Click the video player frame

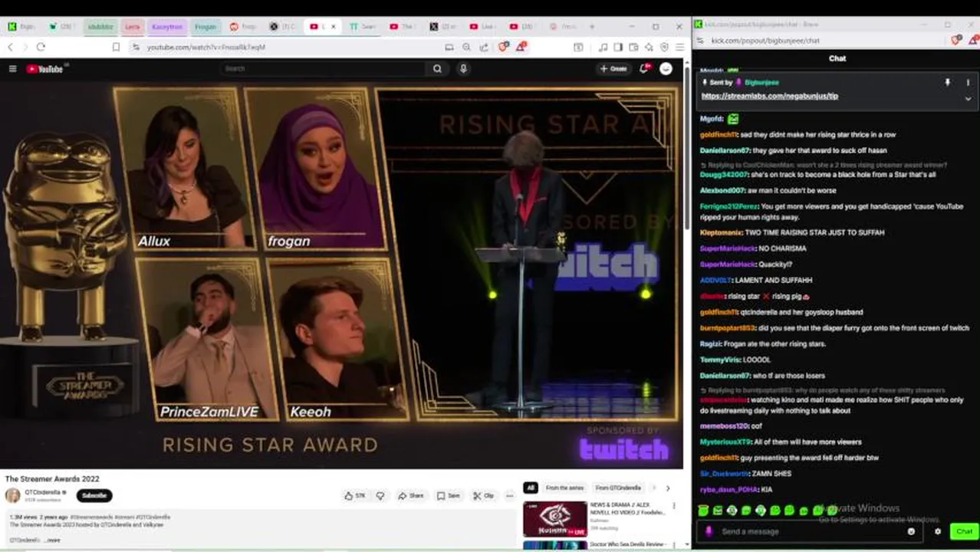[341, 274]
